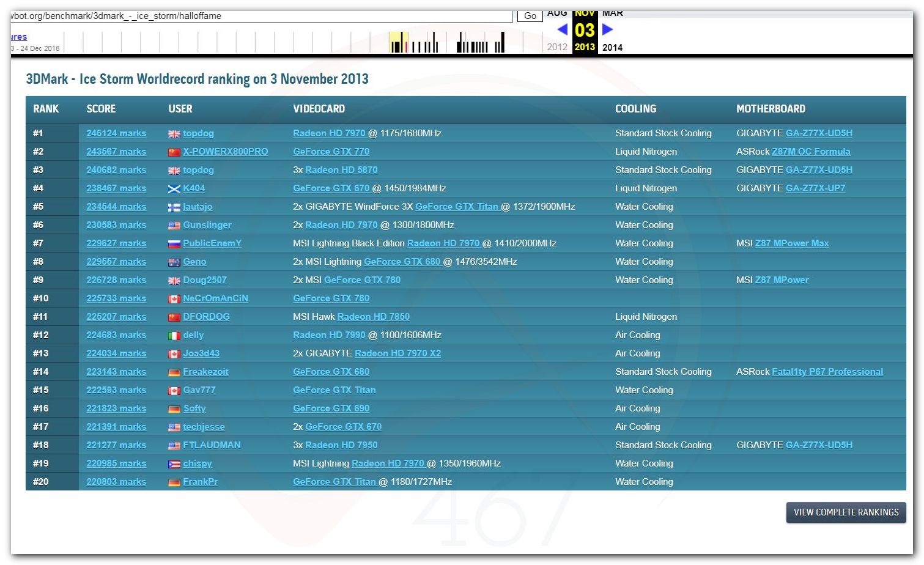Click the US flag beside techjesse
The image size is (924, 565).
coord(174,427)
